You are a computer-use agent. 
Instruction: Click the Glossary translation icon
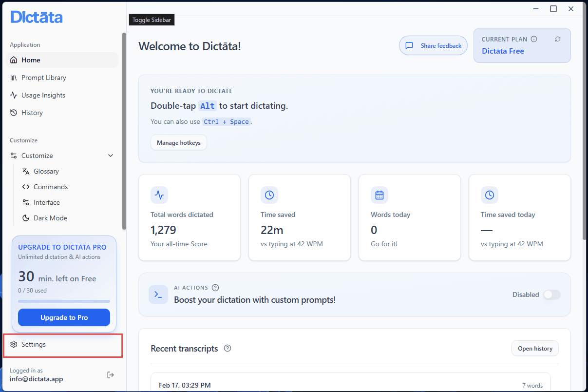26,171
